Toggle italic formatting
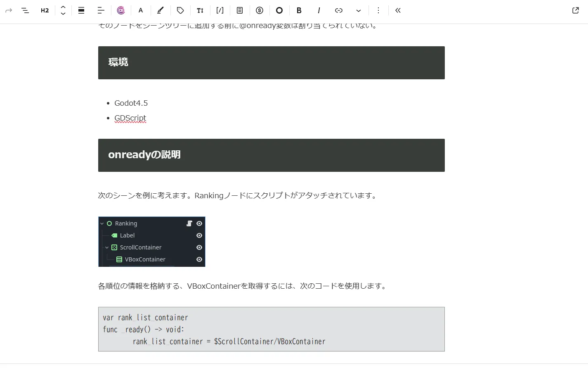Screen dimensions: 588x368 319,10
